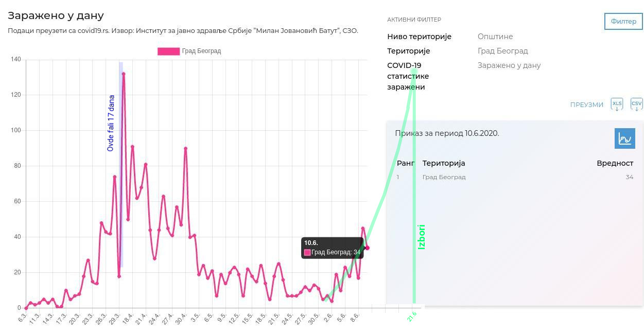Click the highlighted 10.6. data point
The width and height of the screenshot is (644, 332).
(367, 248)
